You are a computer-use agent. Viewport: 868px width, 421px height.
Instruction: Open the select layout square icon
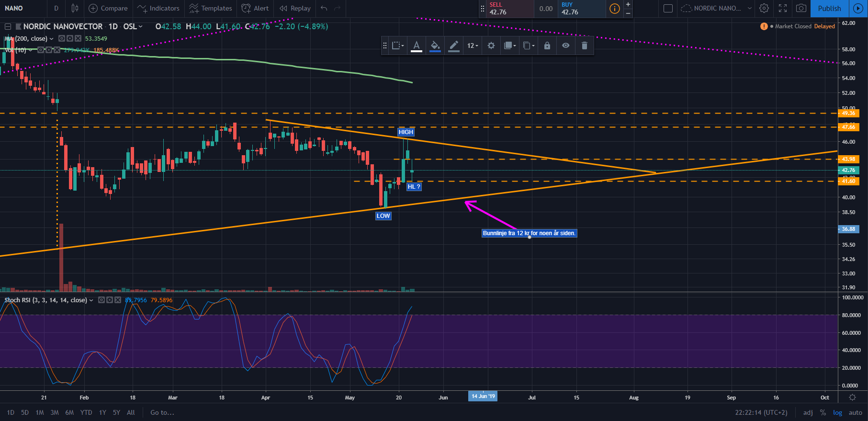pos(668,8)
